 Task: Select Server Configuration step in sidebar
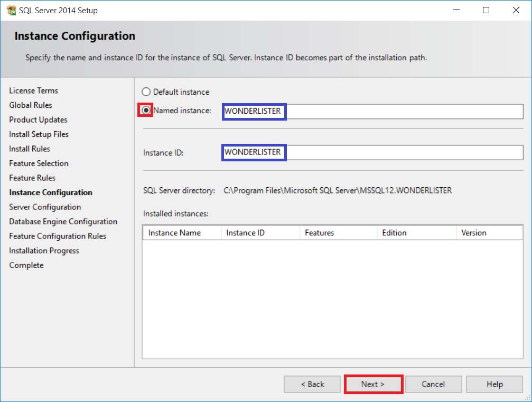coord(45,207)
